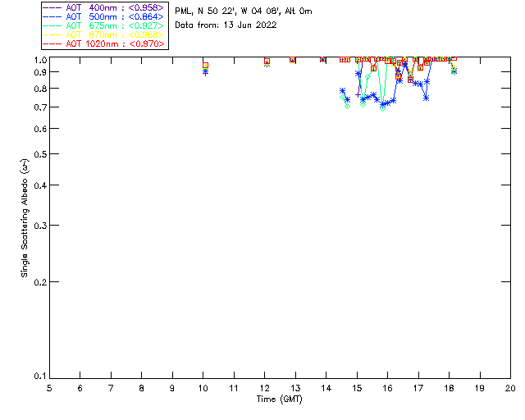Click the x-axis tick label '14'

pos(326,388)
